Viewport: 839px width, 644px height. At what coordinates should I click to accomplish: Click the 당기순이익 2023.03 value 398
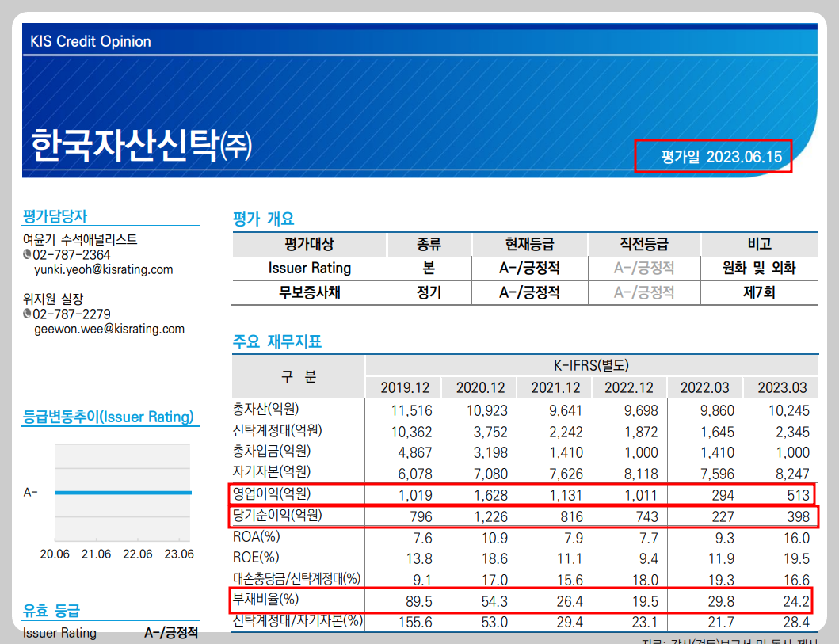click(799, 516)
